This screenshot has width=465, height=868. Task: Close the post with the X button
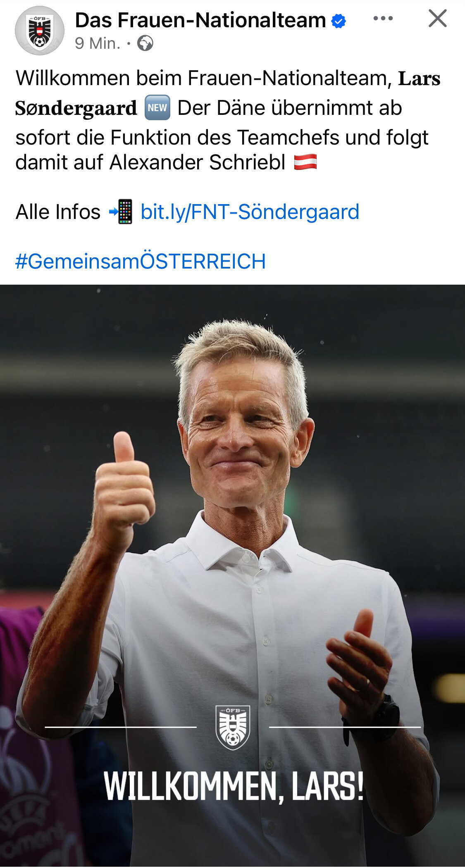click(438, 19)
